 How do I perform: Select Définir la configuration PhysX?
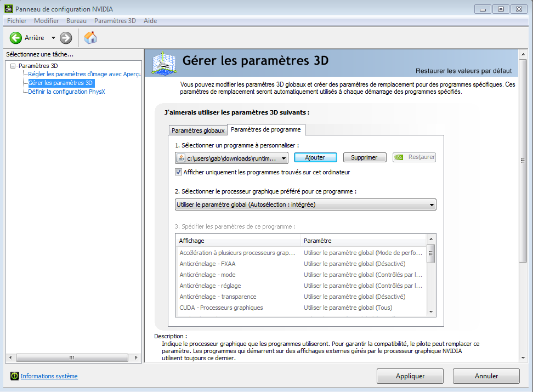tap(67, 92)
